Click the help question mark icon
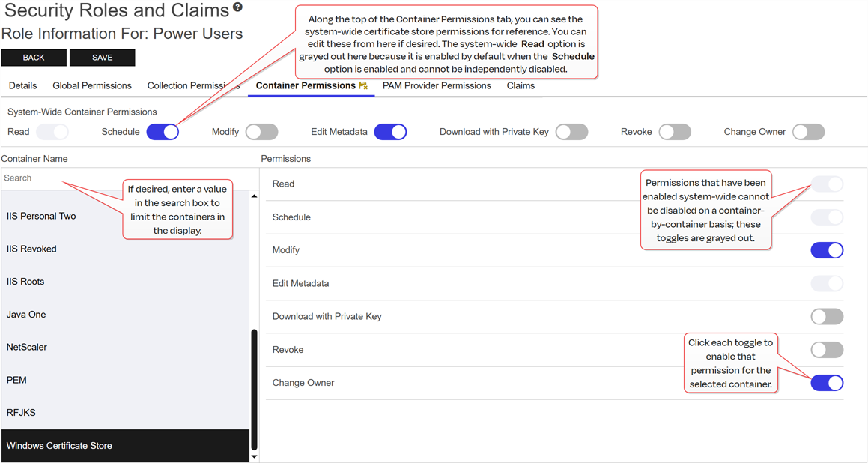 pyautogui.click(x=237, y=7)
